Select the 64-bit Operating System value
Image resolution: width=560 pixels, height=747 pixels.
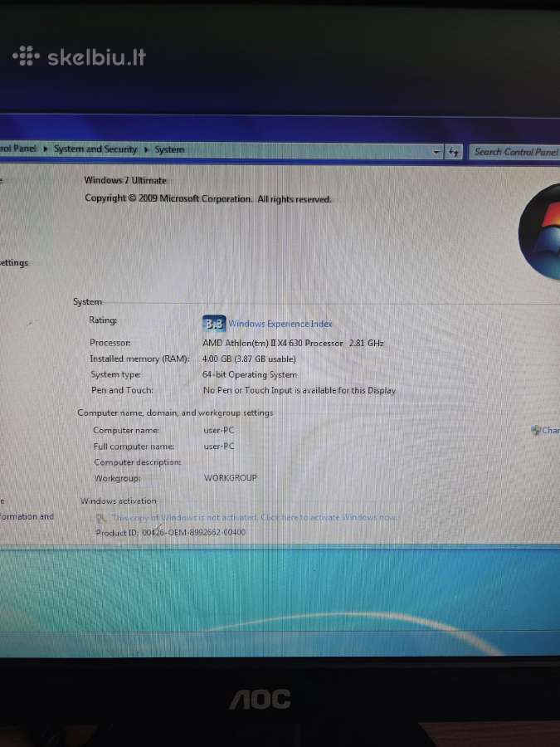click(x=250, y=375)
